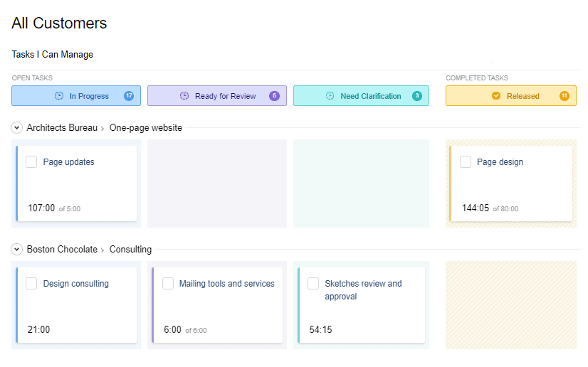This screenshot has height=367, width=588.
Task: Check the Design consulting task checkbox
Action: [31, 284]
